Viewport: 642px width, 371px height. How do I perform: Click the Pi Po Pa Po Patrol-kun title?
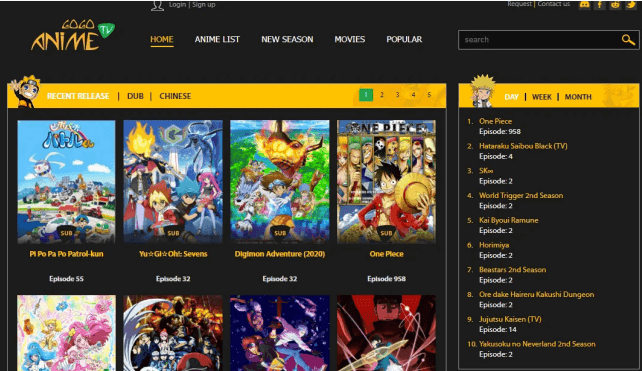point(66,254)
